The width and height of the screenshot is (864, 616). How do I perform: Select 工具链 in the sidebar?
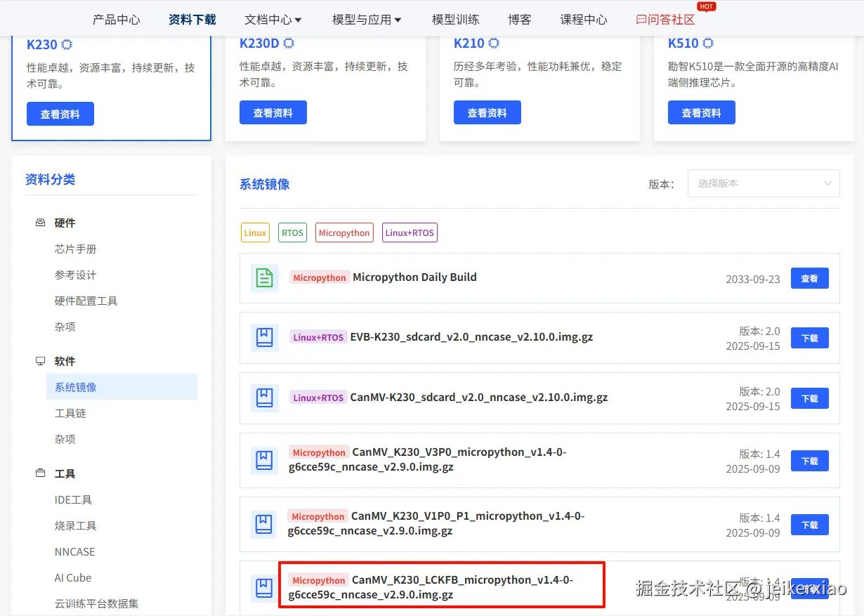(x=70, y=413)
